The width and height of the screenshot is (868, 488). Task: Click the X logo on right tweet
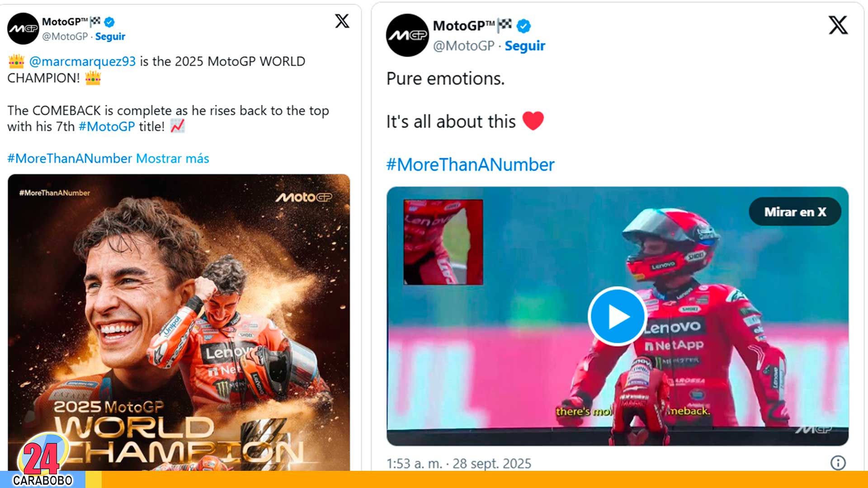pyautogui.click(x=838, y=25)
